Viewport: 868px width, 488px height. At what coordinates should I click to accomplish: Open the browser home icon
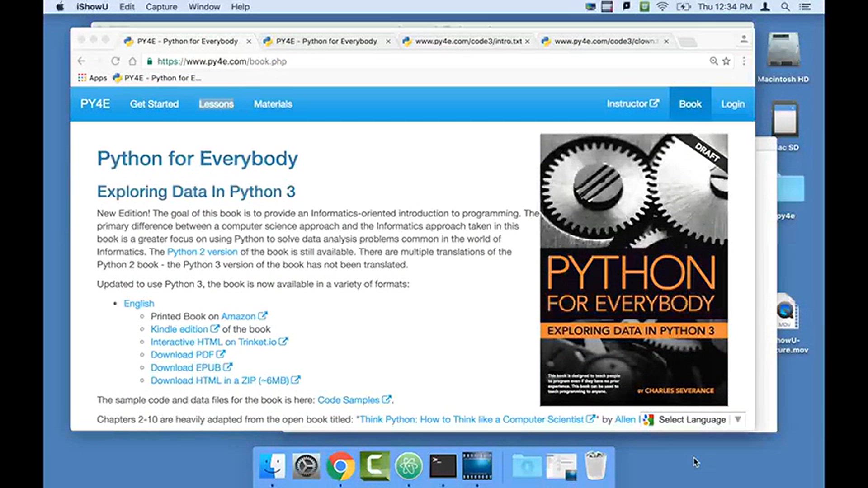click(x=132, y=61)
